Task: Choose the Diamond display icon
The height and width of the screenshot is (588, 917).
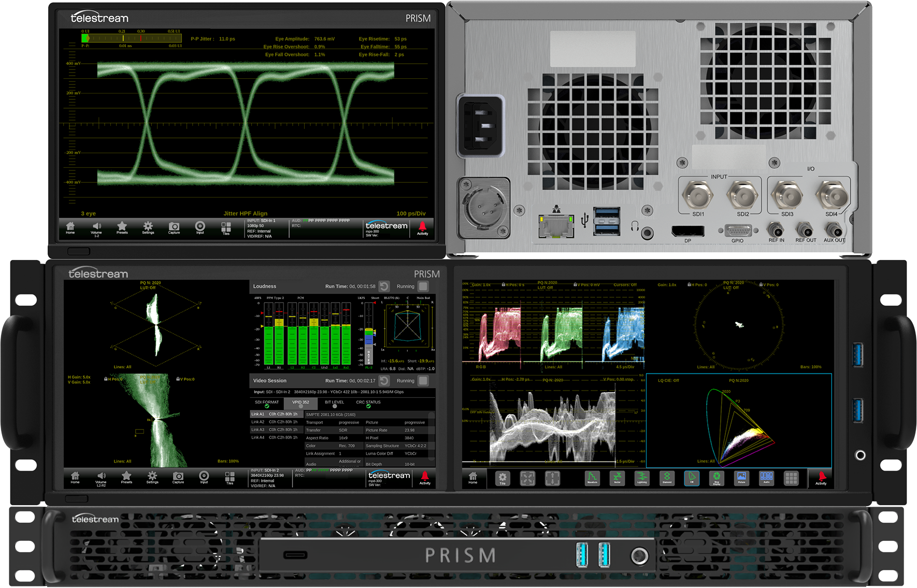Action: (667, 478)
